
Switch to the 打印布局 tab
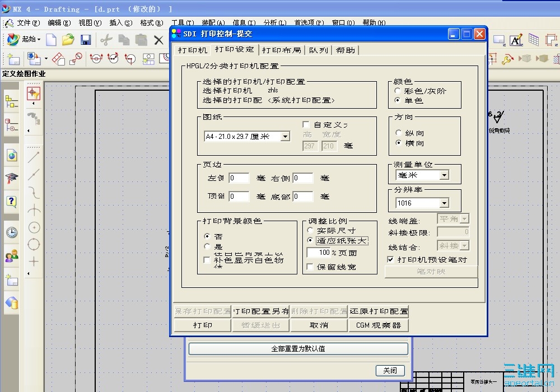tap(282, 50)
